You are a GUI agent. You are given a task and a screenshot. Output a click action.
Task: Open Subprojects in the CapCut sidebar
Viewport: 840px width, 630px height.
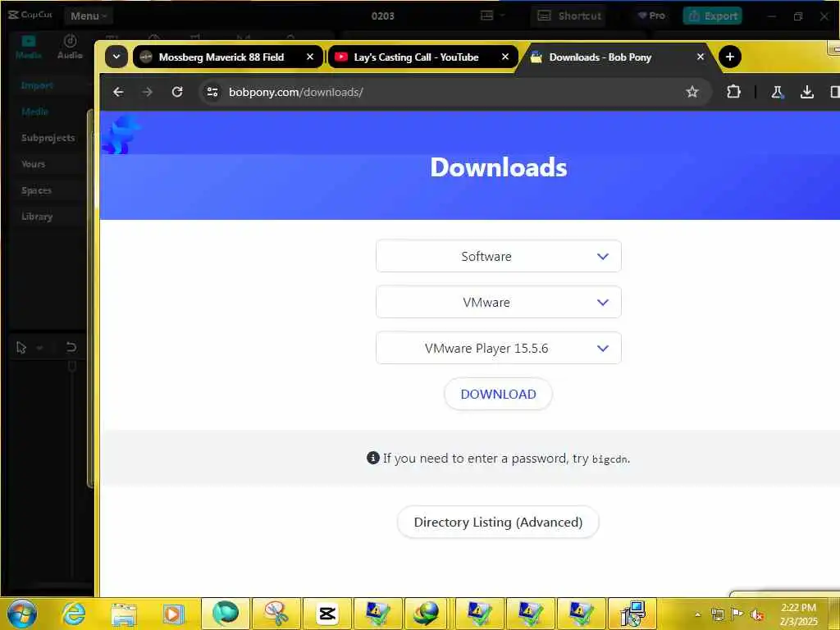(x=48, y=138)
